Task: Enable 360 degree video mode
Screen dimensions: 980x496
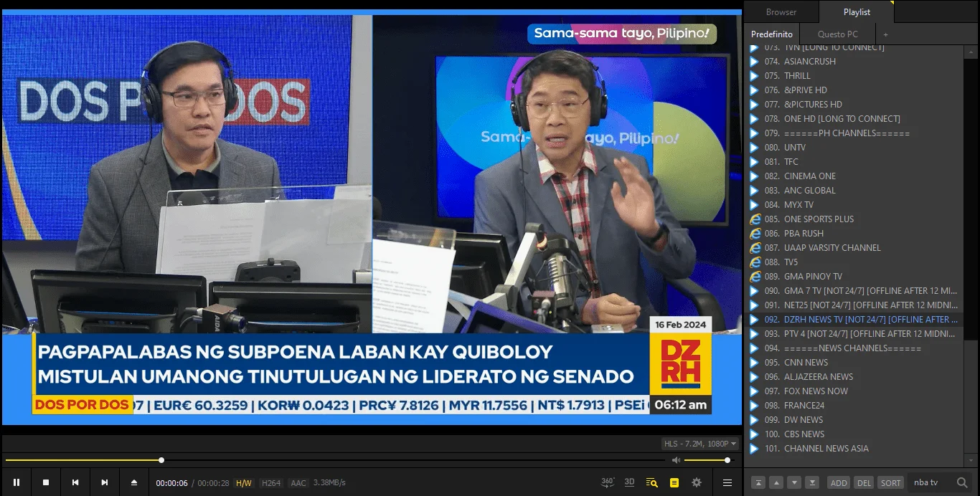Action: click(608, 482)
